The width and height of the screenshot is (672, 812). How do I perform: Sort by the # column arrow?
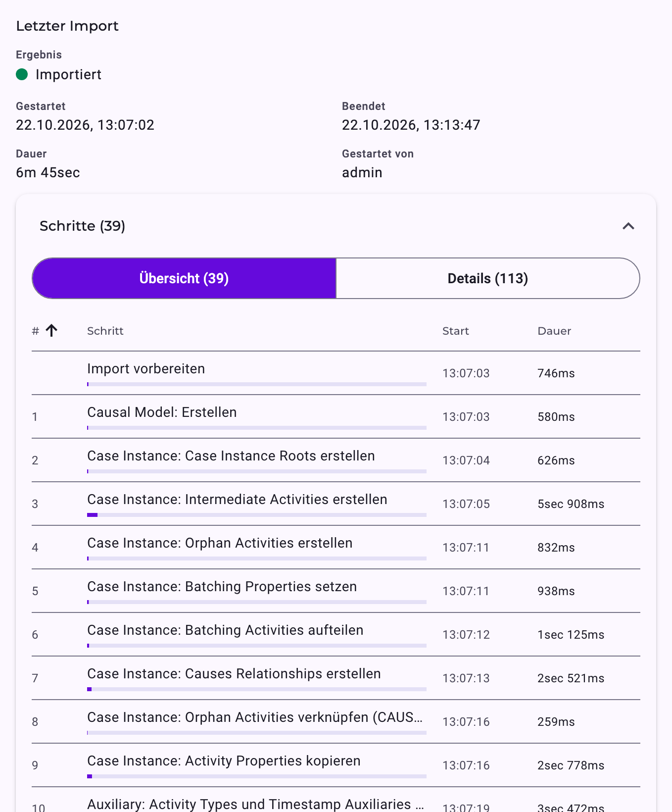click(51, 330)
